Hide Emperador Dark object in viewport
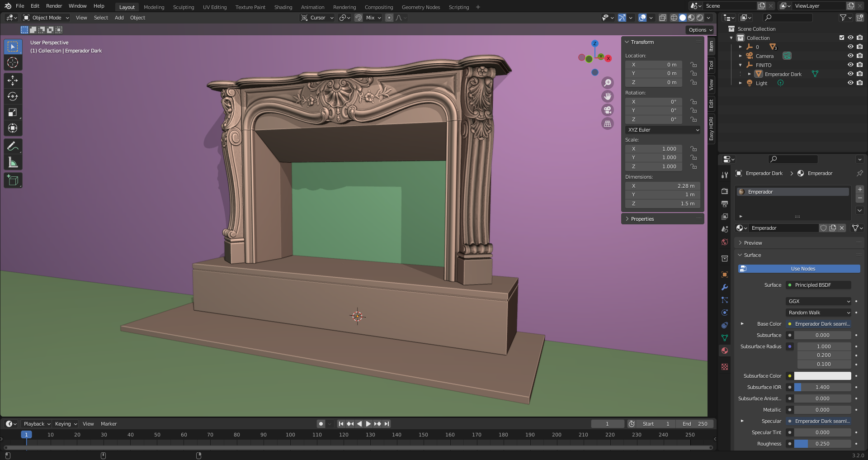Image resolution: width=868 pixels, height=460 pixels. coord(850,74)
